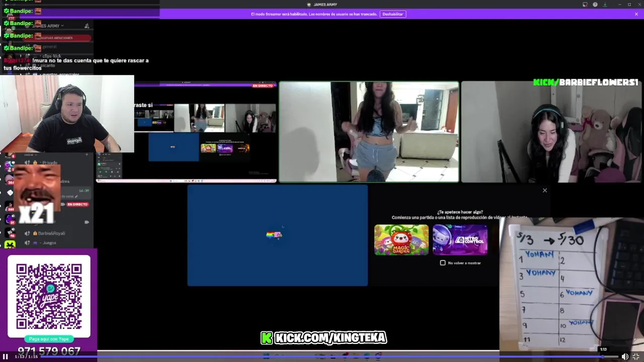Click the EN DIRECTO live badge in channel list
Viewport: 644px width, 362px height.
77,204
